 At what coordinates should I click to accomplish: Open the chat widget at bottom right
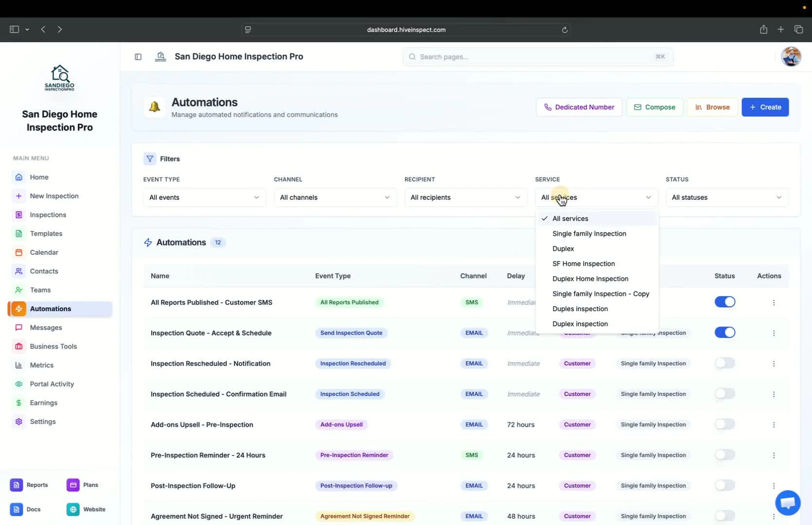tap(787, 503)
